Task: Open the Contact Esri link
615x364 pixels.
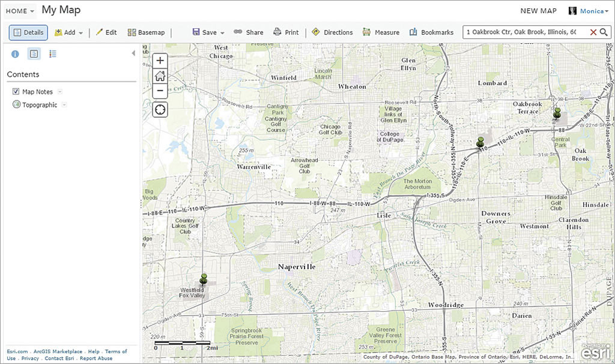Action: [59, 358]
